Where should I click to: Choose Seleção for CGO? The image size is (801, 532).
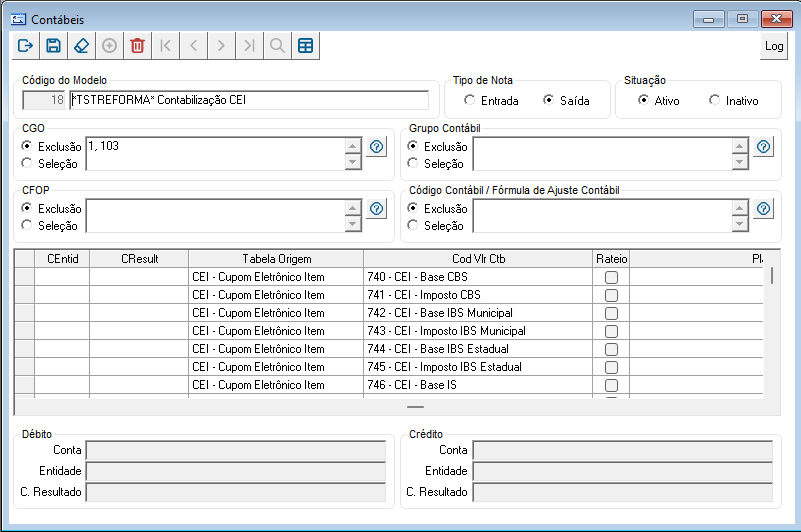[x=50, y=164]
